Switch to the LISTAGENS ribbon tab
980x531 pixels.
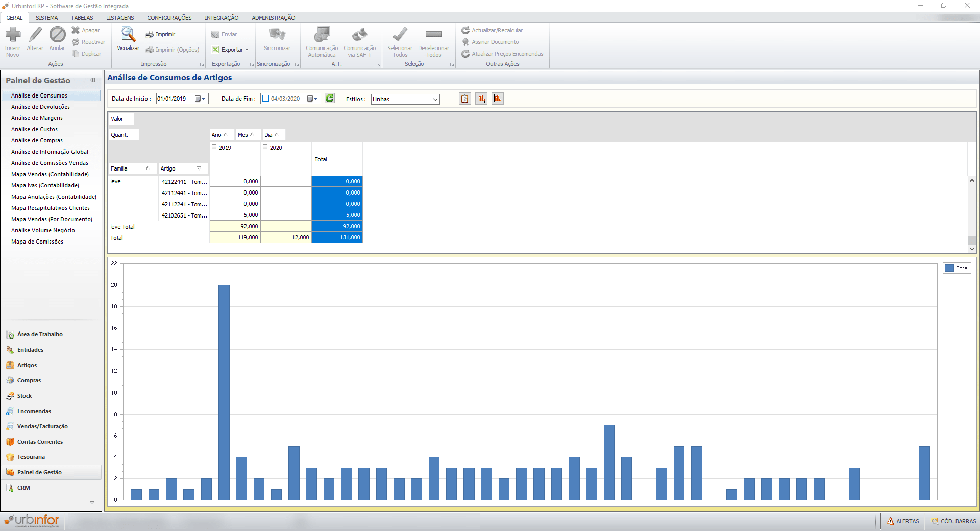tap(120, 18)
